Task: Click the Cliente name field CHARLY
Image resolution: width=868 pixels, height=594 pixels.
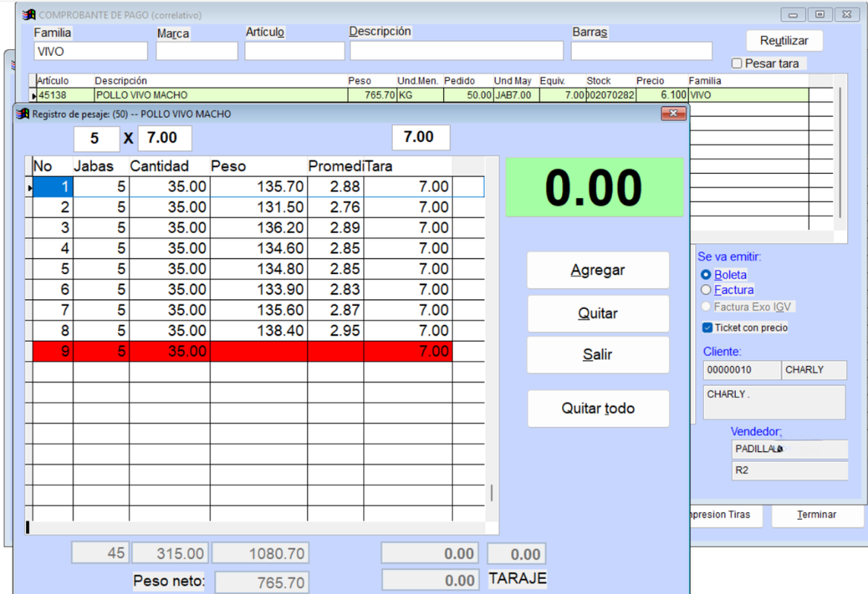Action: coord(814,370)
